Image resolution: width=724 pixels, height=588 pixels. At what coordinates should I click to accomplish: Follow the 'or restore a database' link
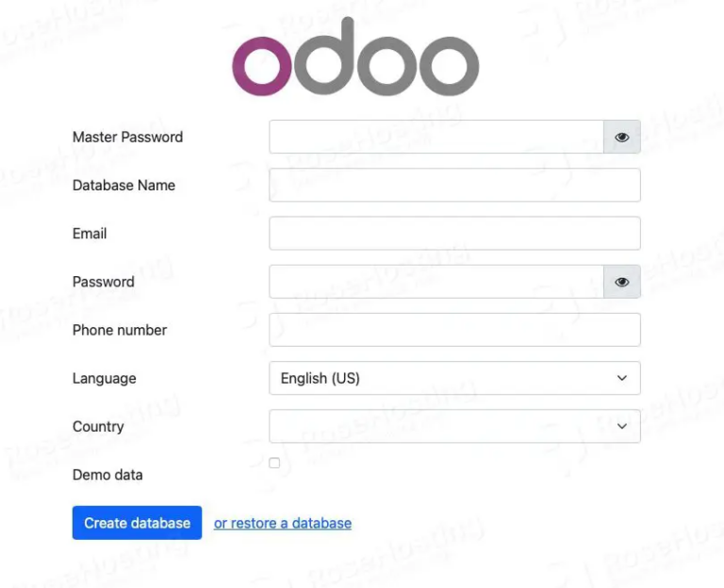click(283, 523)
